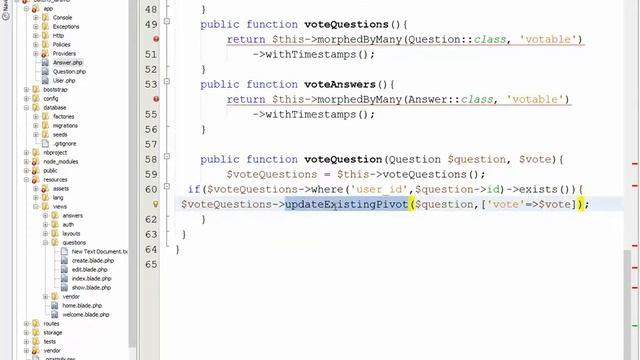Click line number 57 in the gutter
640x360 pixels.
(x=151, y=144)
